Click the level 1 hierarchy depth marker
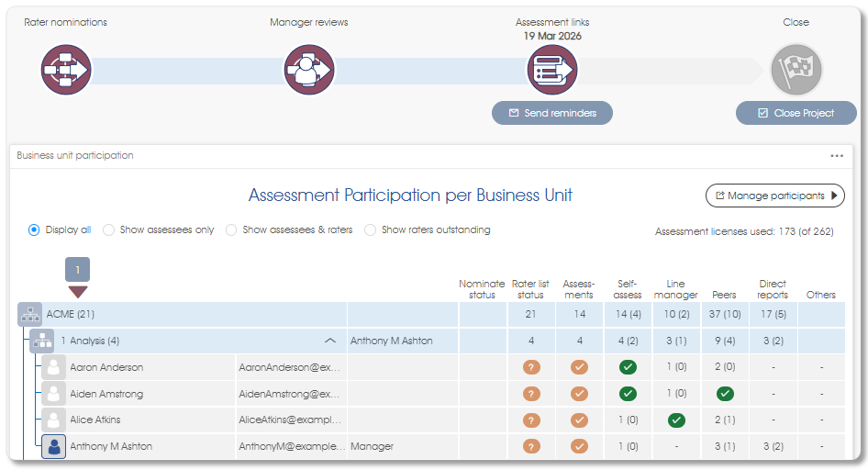 tap(77, 270)
